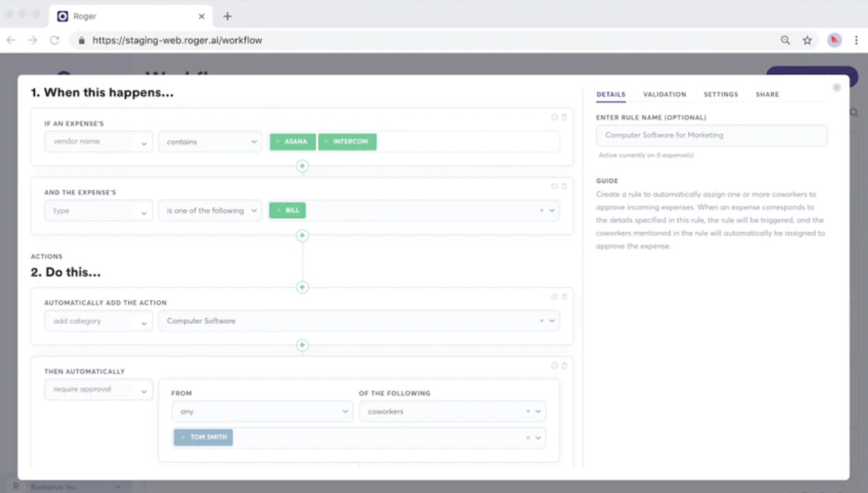
Task: Click the ASANA tag label
Action: [296, 142]
